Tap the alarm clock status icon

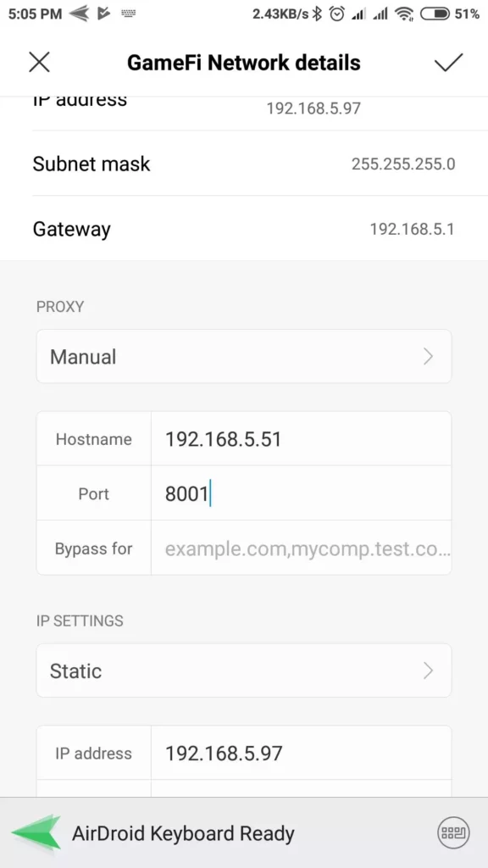point(337,14)
